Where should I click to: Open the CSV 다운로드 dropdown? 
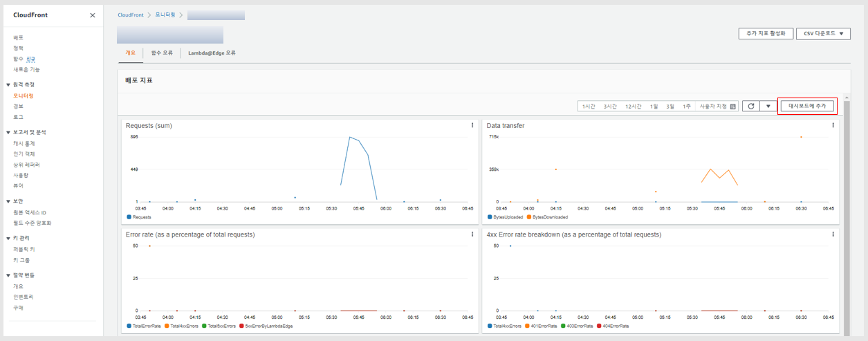(x=823, y=33)
